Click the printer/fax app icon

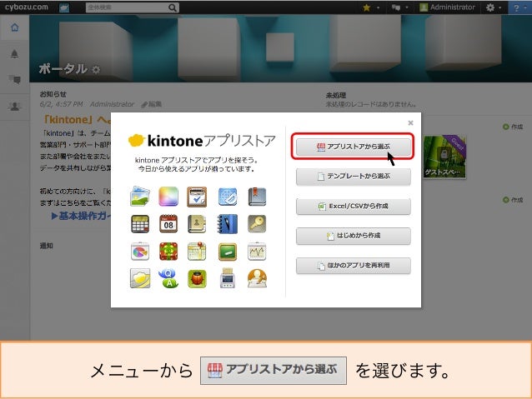click(x=228, y=279)
